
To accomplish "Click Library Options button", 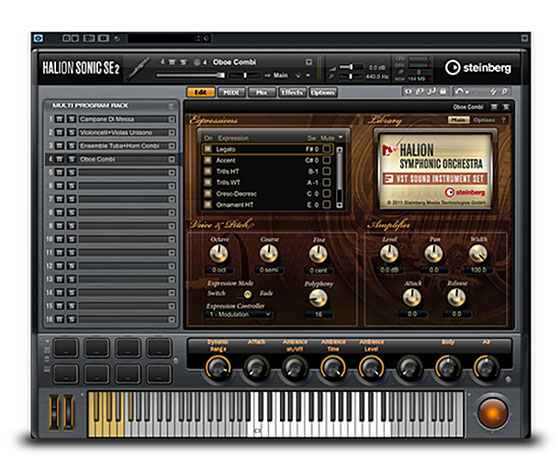I will tap(484, 120).
